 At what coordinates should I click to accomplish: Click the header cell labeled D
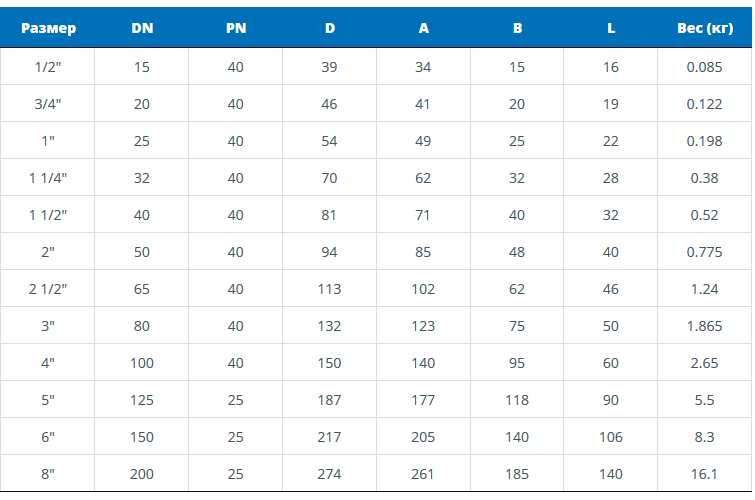point(330,28)
